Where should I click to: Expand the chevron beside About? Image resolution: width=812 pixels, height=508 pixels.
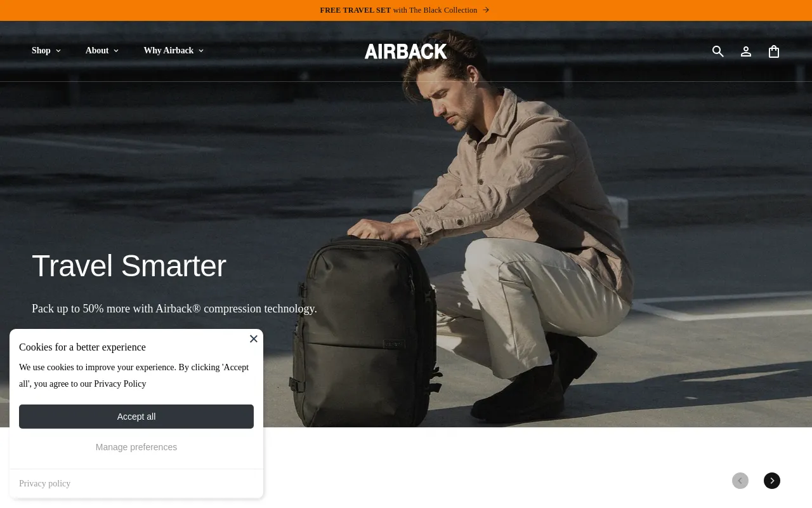(116, 51)
